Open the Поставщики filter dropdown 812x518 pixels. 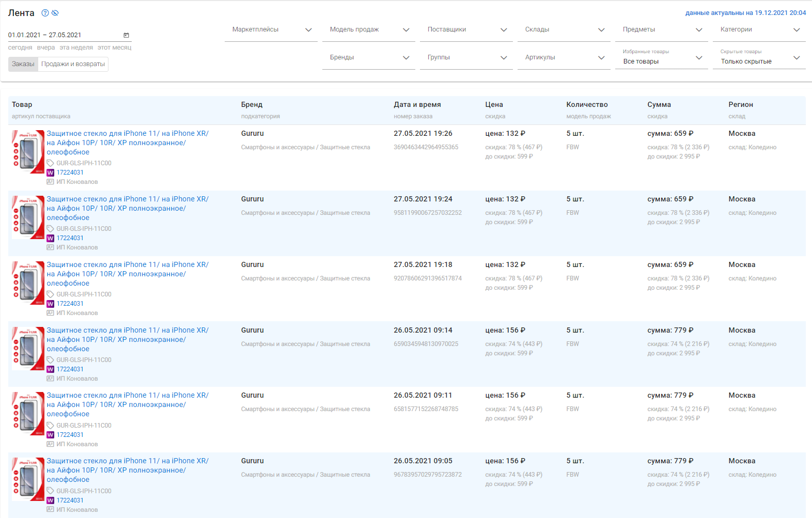[466, 30]
